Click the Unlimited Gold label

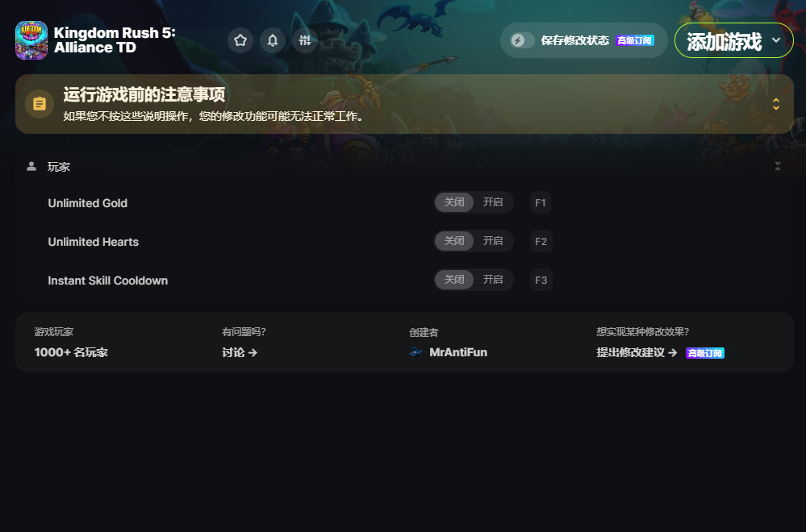point(87,203)
